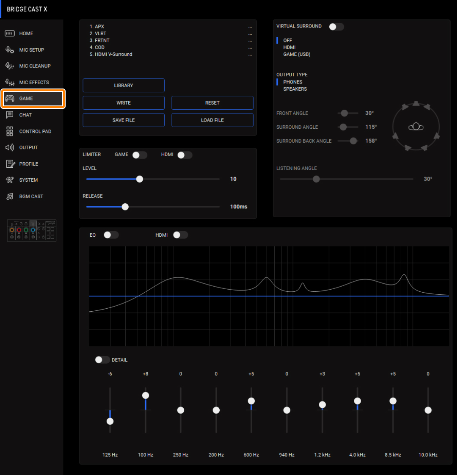Enable the GAME limiter toggle

pos(140,155)
